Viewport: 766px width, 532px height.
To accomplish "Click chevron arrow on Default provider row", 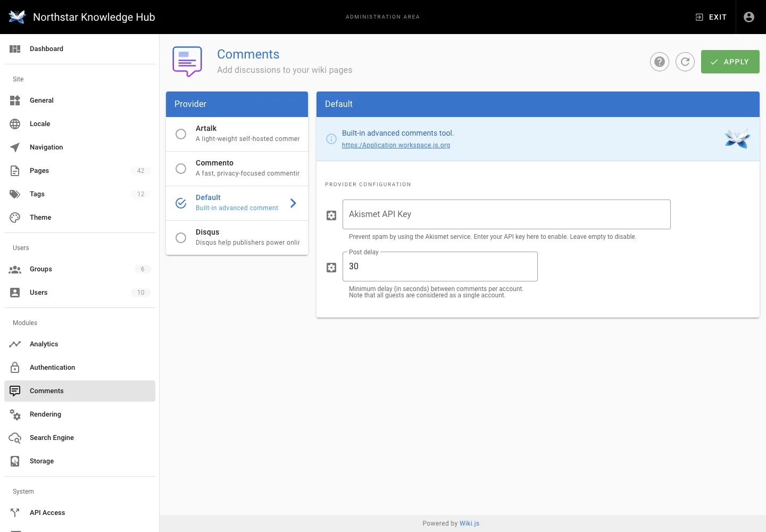I will (293, 203).
